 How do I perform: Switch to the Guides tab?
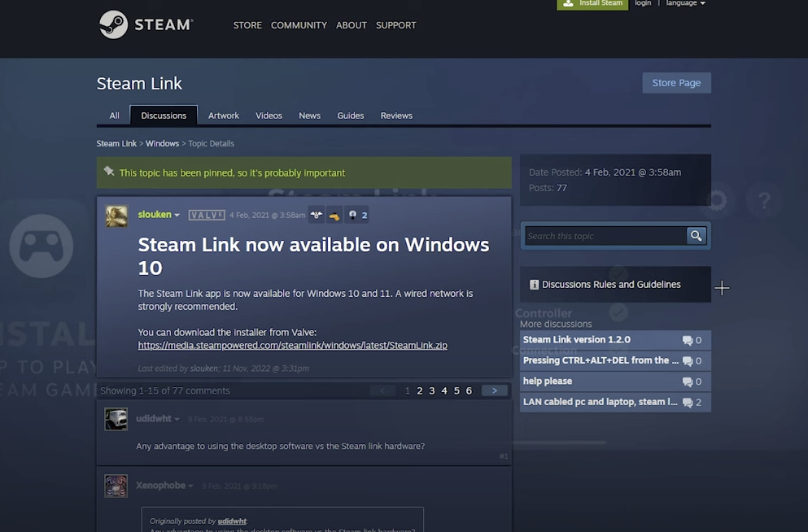pyautogui.click(x=351, y=116)
